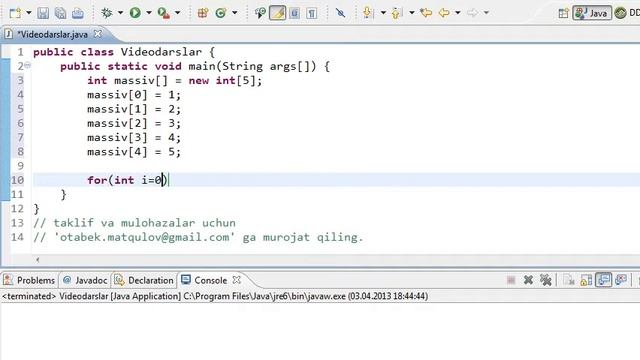The height and width of the screenshot is (360, 640).
Task: Click inside the empty console output area
Action: click(320, 331)
